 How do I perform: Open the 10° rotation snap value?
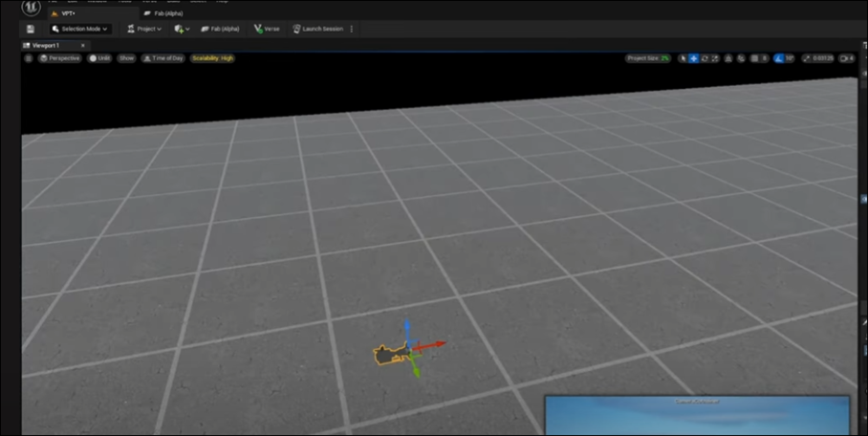click(x=790, y=58)
